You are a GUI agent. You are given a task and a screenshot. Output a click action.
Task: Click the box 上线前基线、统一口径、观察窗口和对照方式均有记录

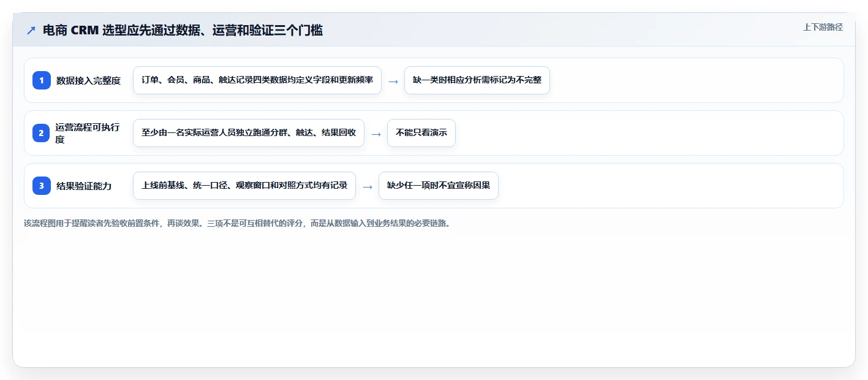(244, 186)
